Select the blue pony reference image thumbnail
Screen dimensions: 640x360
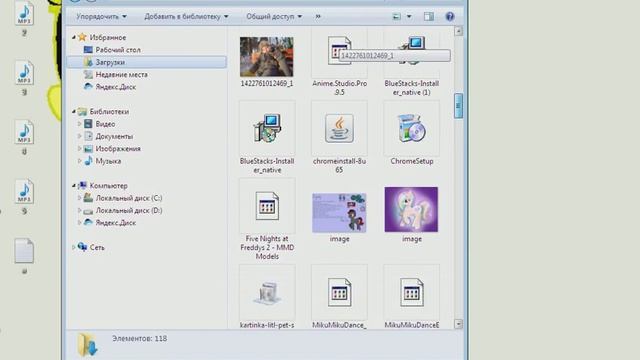[339, 213]
